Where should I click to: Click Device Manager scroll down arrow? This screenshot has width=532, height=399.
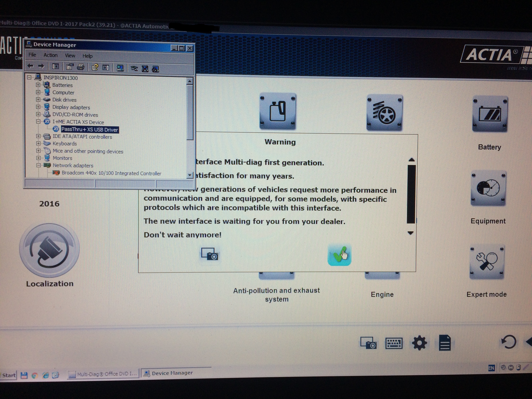[x=190, y=175]
